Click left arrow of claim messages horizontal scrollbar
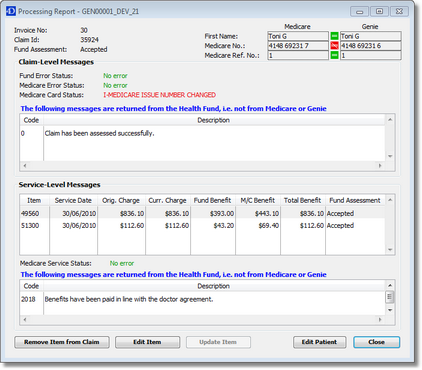 [x=25, y=166]
